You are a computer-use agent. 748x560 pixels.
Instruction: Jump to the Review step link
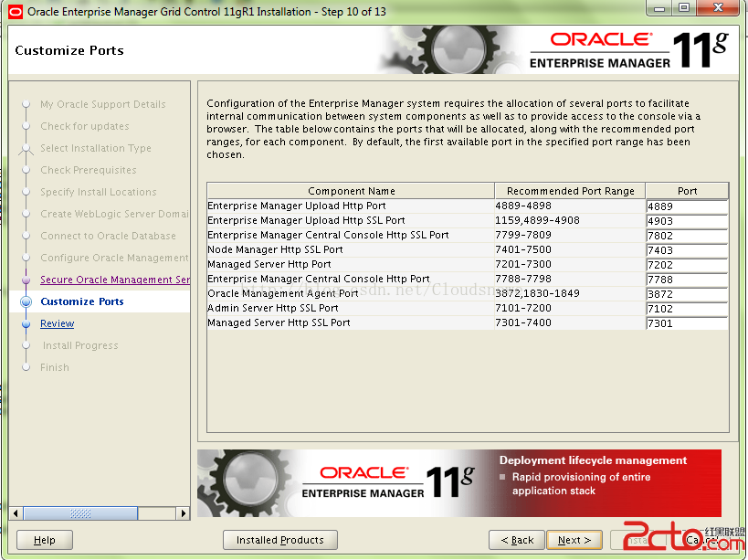[58, 323]
